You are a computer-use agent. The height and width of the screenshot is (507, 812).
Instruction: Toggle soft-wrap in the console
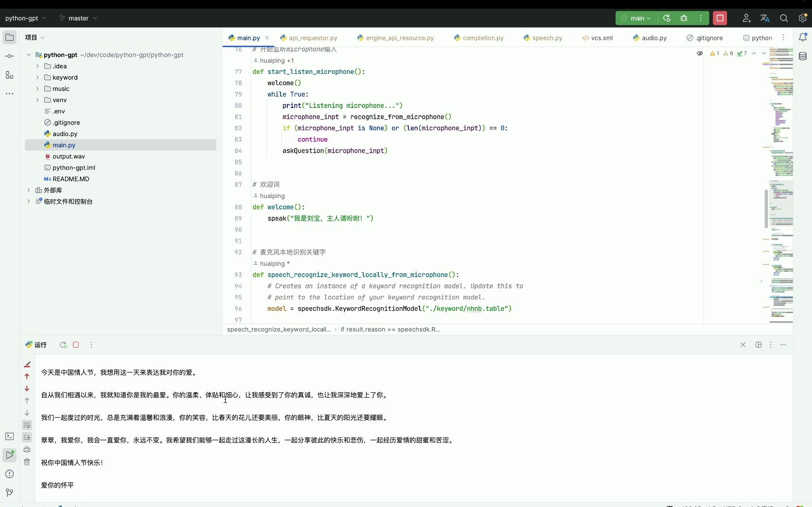(x=27, y=425)
